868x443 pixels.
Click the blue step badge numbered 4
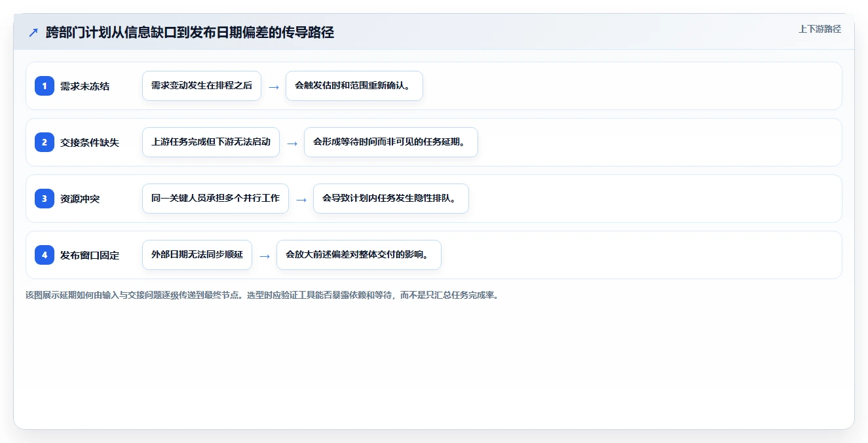pyautogui.click(x=45, y=255)
